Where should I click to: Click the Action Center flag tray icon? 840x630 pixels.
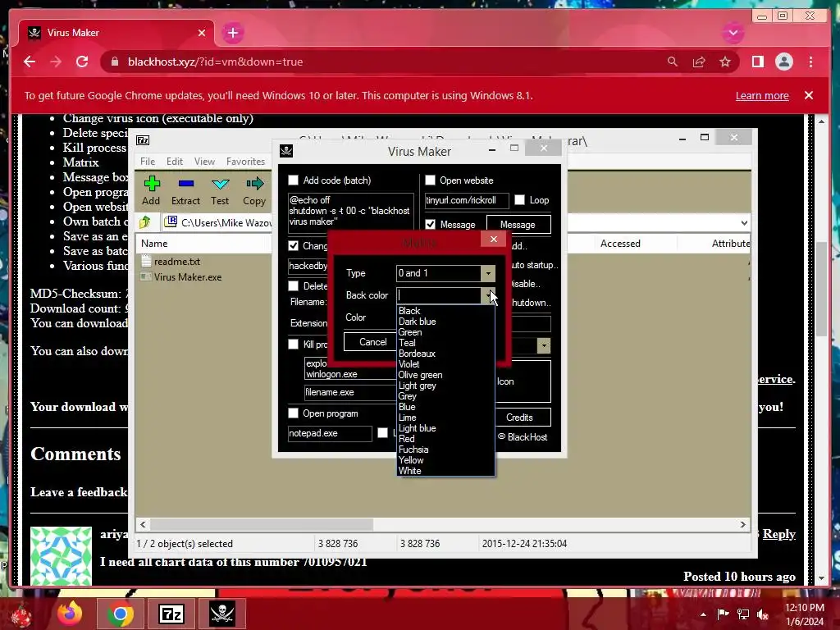pyautogui.click(x=724, y=614)
